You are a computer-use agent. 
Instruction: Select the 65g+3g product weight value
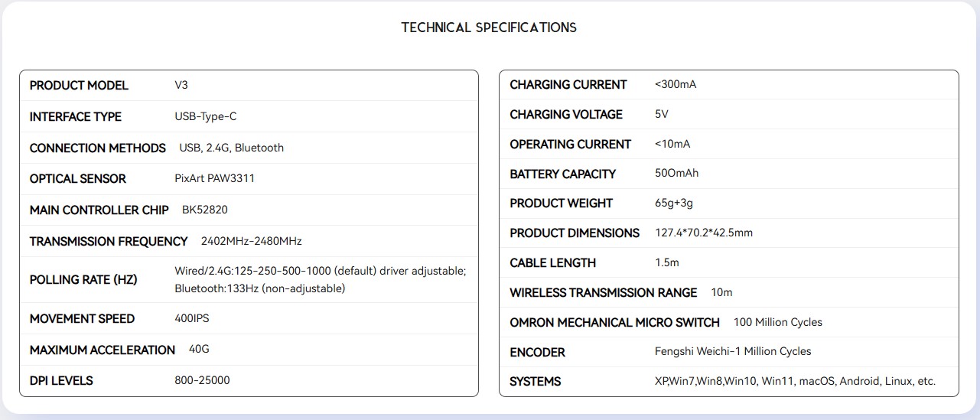[x=674, y=203]
